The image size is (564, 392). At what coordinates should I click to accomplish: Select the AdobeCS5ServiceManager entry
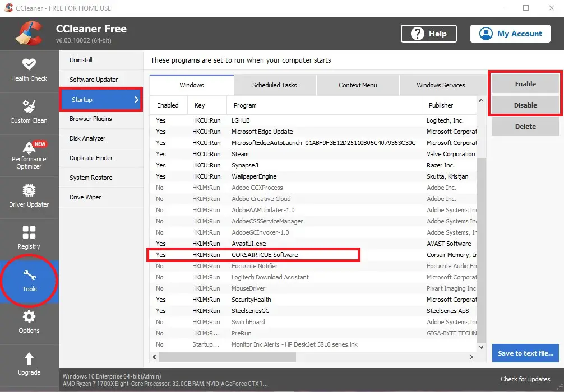(313, 221)
